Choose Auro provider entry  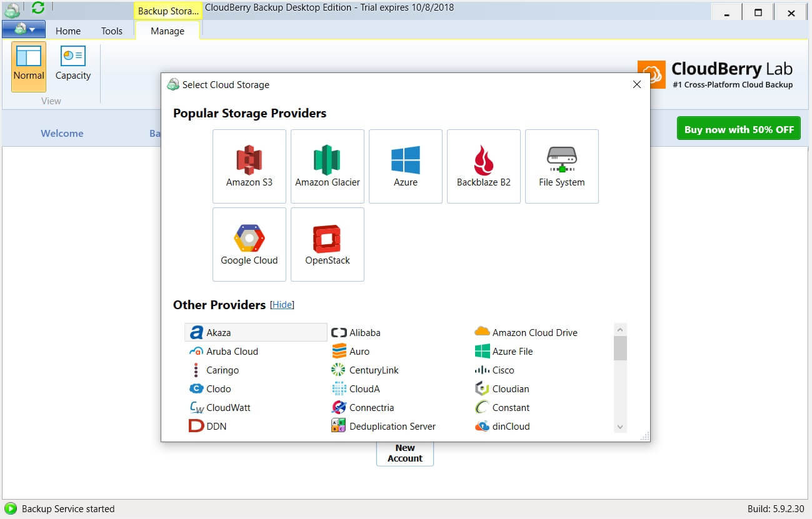point(351,351)
